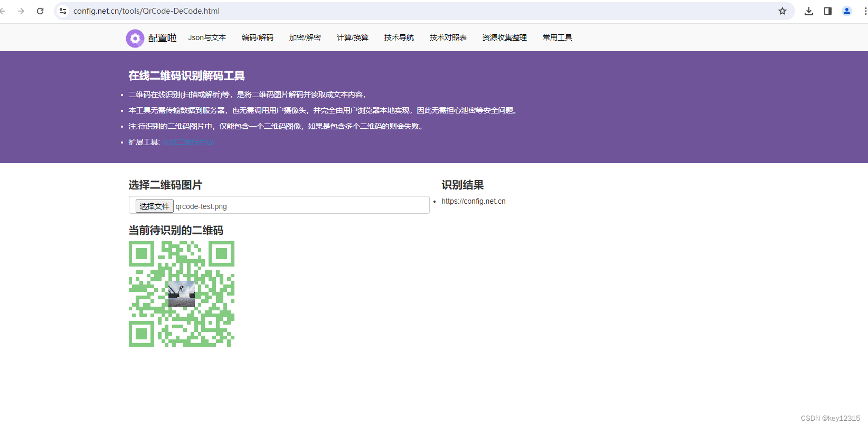Open the 技术导航 menu
Image resolution: width=868 pixels, height=427 pixels.
399,37
